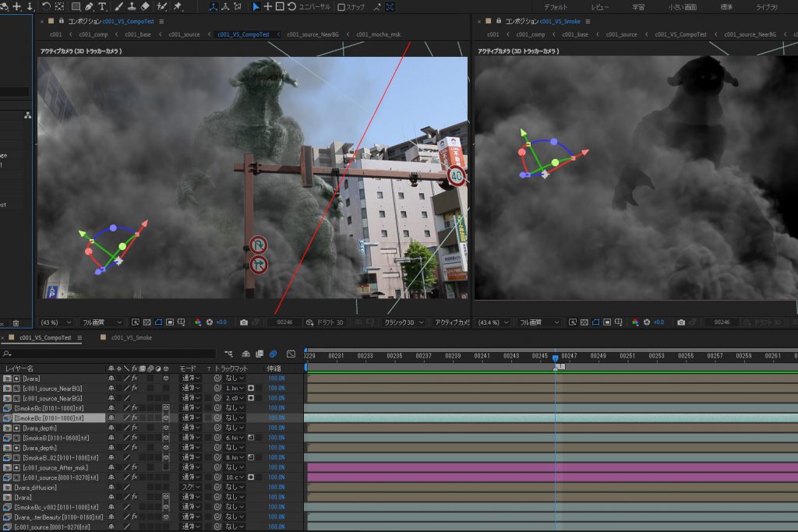This screenshot has height=532, width=798.
Task: Open the (43 %) zoom dropdown in CompoTest viewer
Action: [56, 322]
